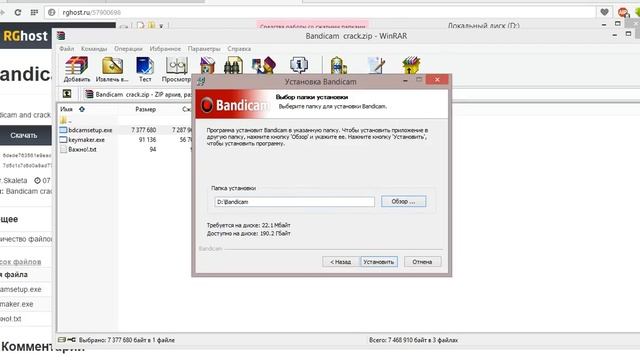This screenshot has width=640, height=360.
Task: Click the Отмена cancel button in installer
Action: 422,262
